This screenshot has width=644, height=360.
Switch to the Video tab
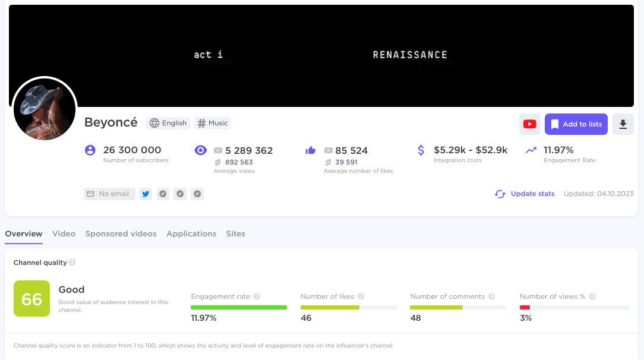[x=64, y=233]
